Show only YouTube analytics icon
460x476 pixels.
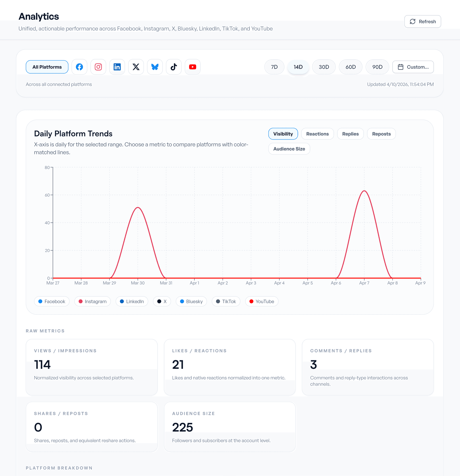point(192,67)
